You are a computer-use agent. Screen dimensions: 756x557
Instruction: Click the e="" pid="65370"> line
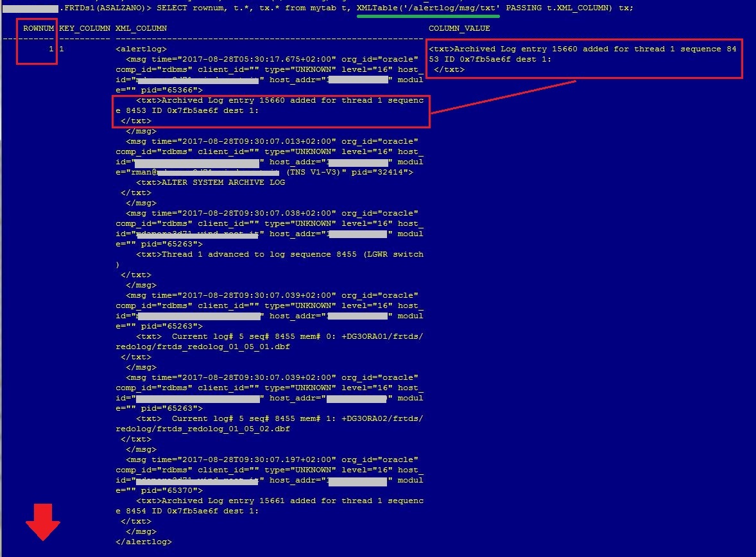click(x=159, y=491)
